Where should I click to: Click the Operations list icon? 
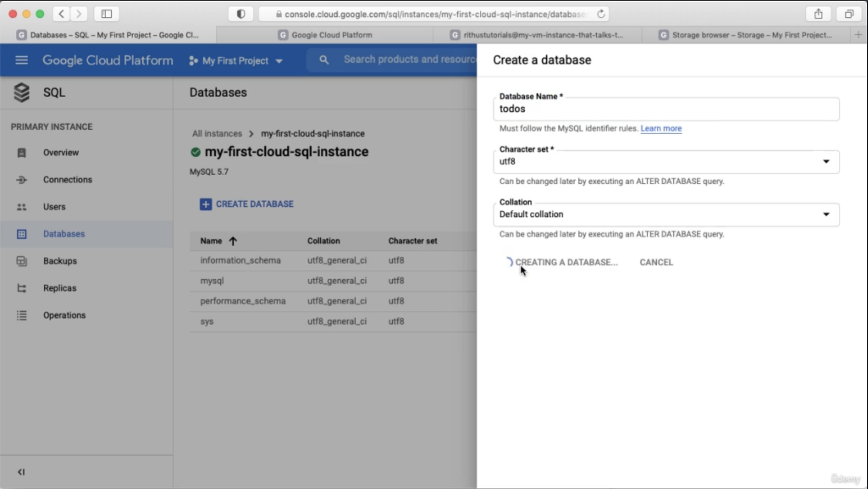(x=21, y=315)
